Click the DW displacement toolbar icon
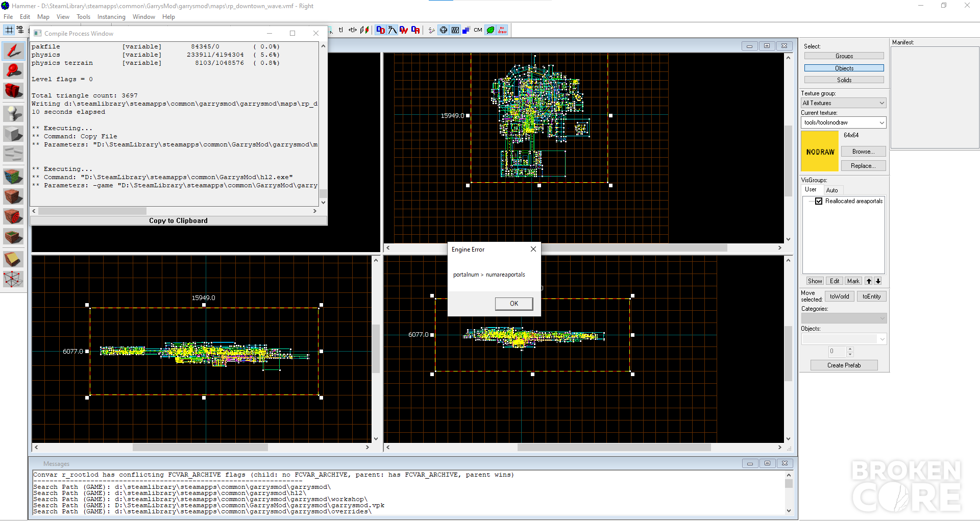Screen dimensions: 980x521 [404, 30]
